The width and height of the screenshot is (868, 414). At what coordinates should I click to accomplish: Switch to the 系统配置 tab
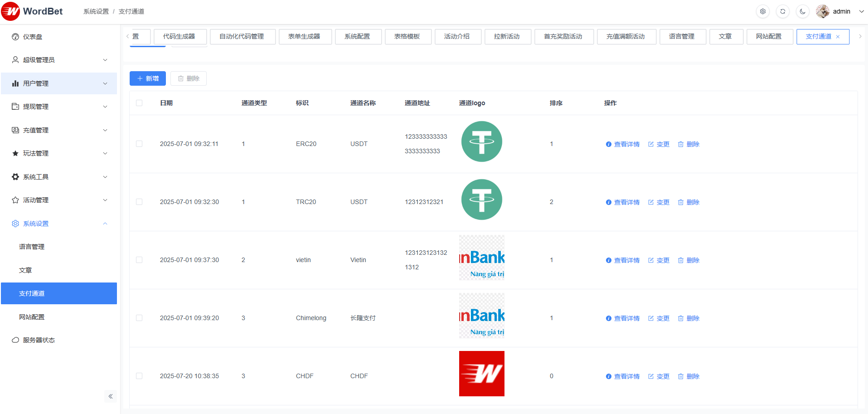click(x=358, y=36)
